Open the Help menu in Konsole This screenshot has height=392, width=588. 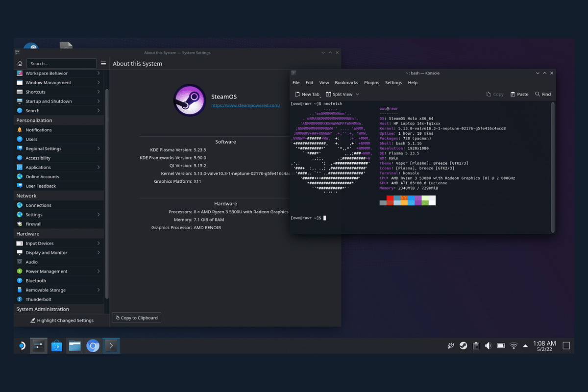click(413, 83)
